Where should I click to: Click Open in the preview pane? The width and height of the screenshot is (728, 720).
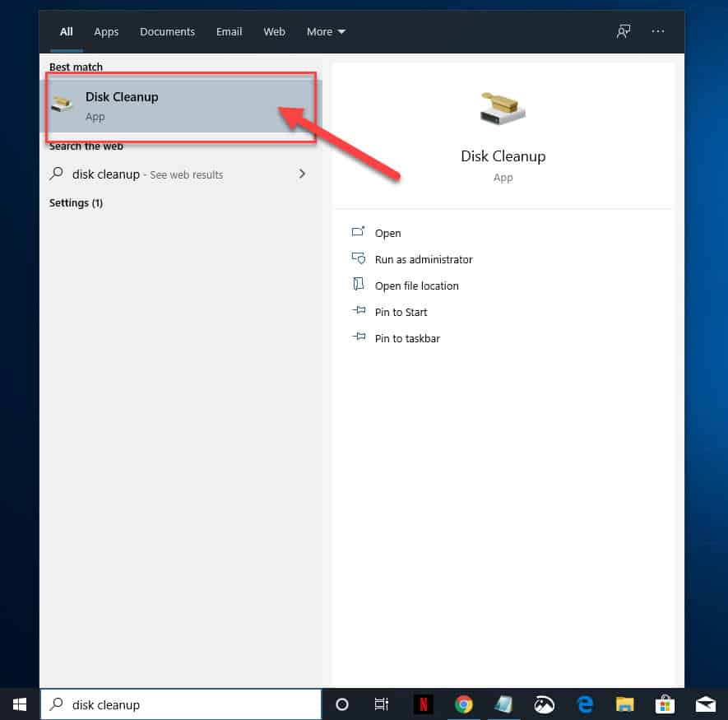[387, 233]
